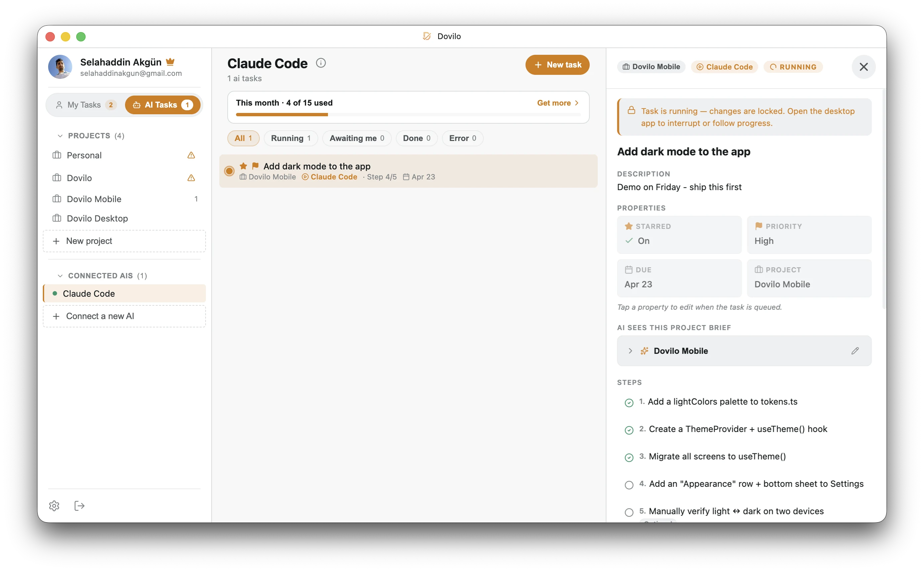Click the user avatar photo
Image resolution: width=924 pixels, height=572 pixels.
[60, 67]
